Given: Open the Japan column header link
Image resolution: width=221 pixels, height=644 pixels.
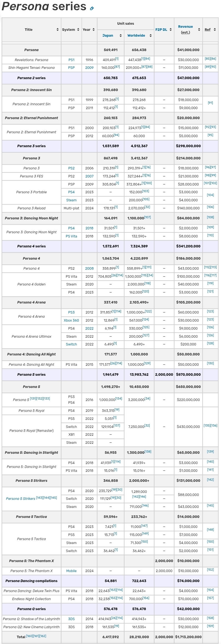Looking at the screenshot, I should (108, 36).
